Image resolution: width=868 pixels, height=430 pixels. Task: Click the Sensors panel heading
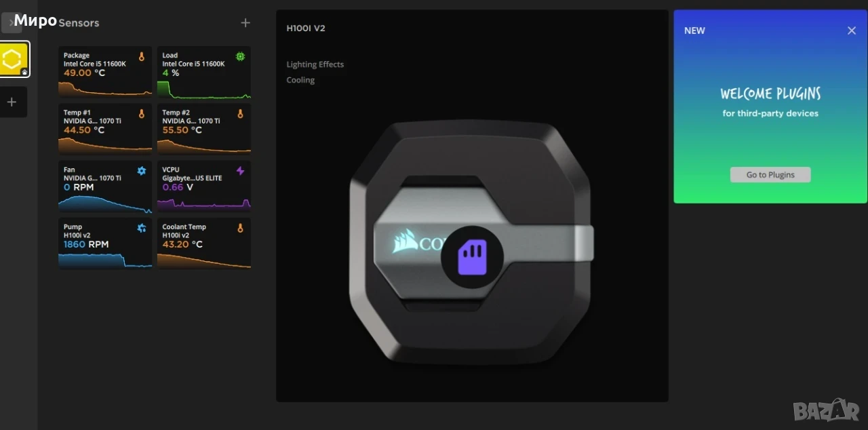79,22
